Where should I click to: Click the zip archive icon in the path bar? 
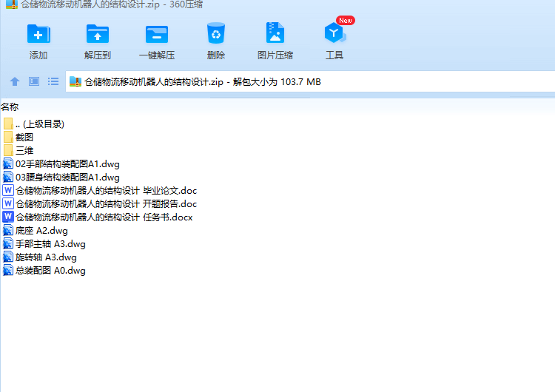pyautogui.click(x=75, y=81)
